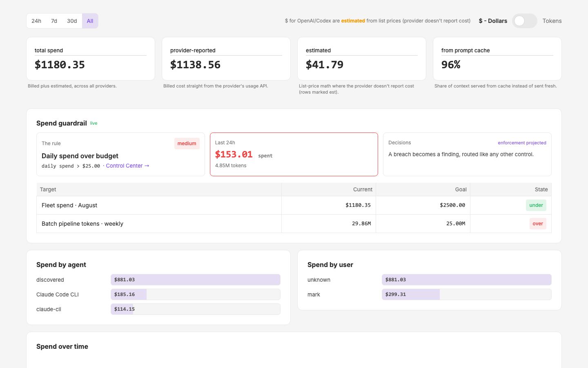Open the Control Center link
Screen dimensions: 588x368
point(127,166)
